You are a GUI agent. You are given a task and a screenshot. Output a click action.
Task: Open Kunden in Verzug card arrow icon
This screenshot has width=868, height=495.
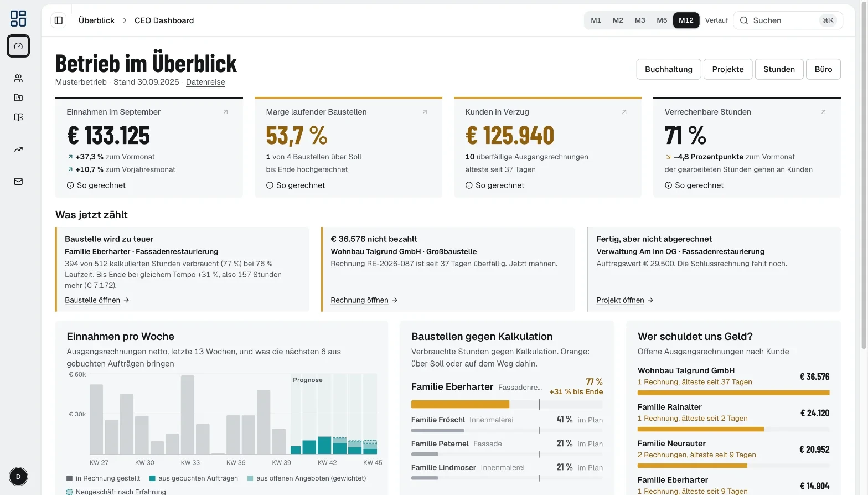pos(624,112)
